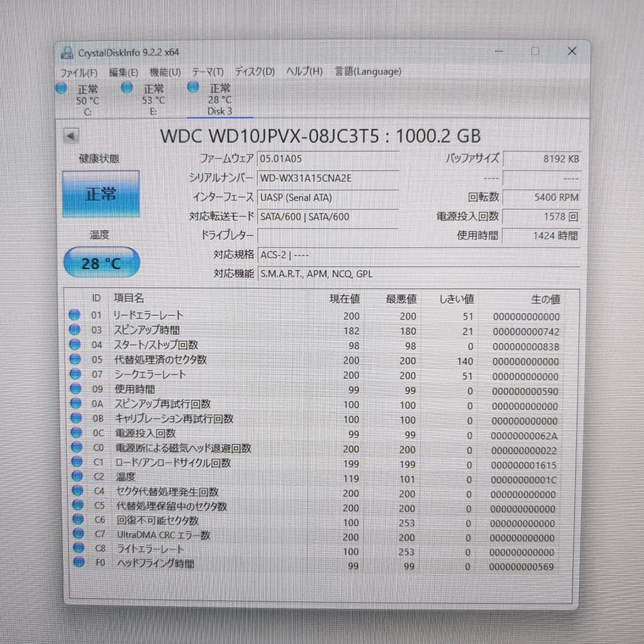
Task: Click the interface field UASP (Serial ATA)
Action: click(328, 197)
